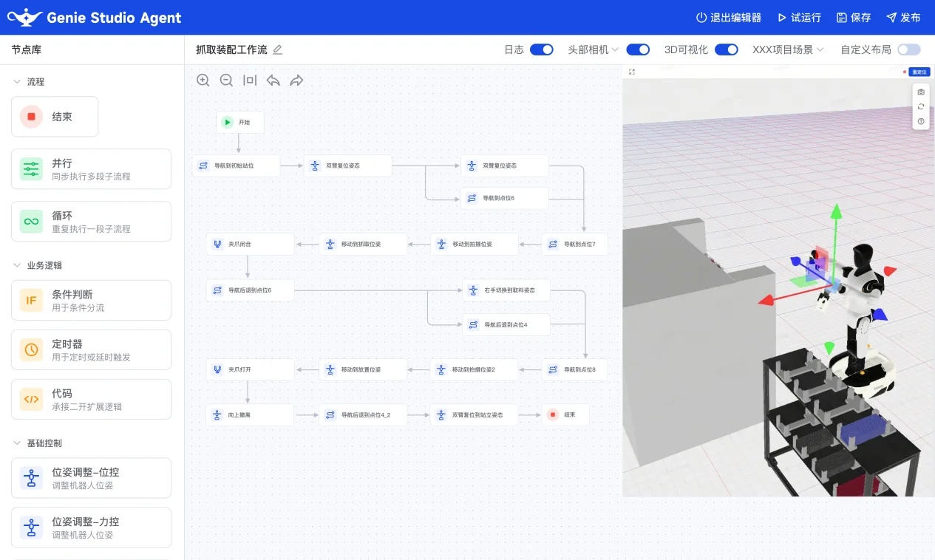
Task: Fit workflow to view icon
Action: point(250,81)
